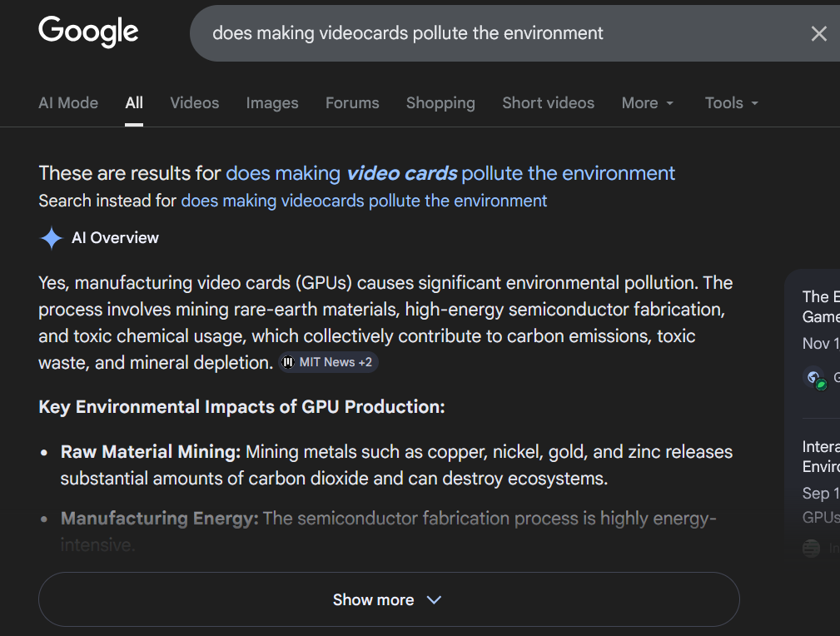Click the Google logo

click(88, 32)
